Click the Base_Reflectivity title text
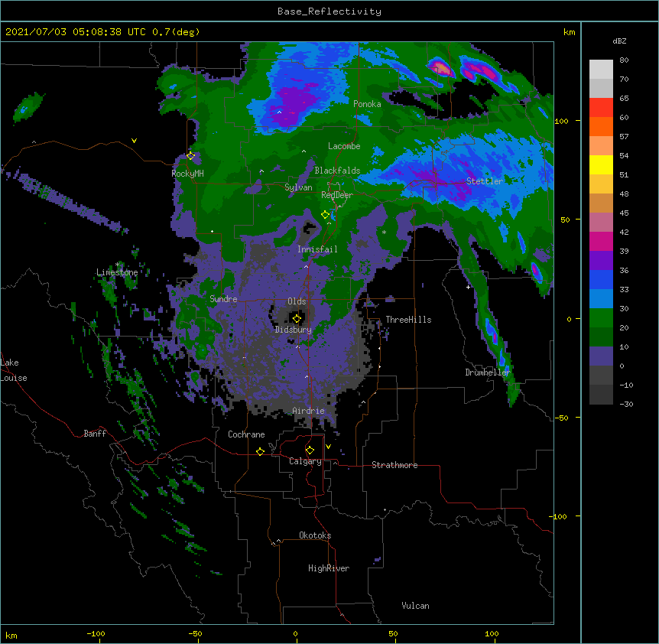The height and width of the screenshot is (644, 659). pyautogui.click(x=329, y=11)
